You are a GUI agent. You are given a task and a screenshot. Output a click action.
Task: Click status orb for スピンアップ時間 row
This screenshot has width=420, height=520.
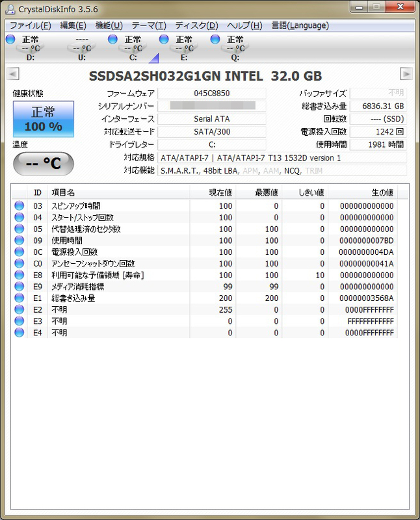20,205
